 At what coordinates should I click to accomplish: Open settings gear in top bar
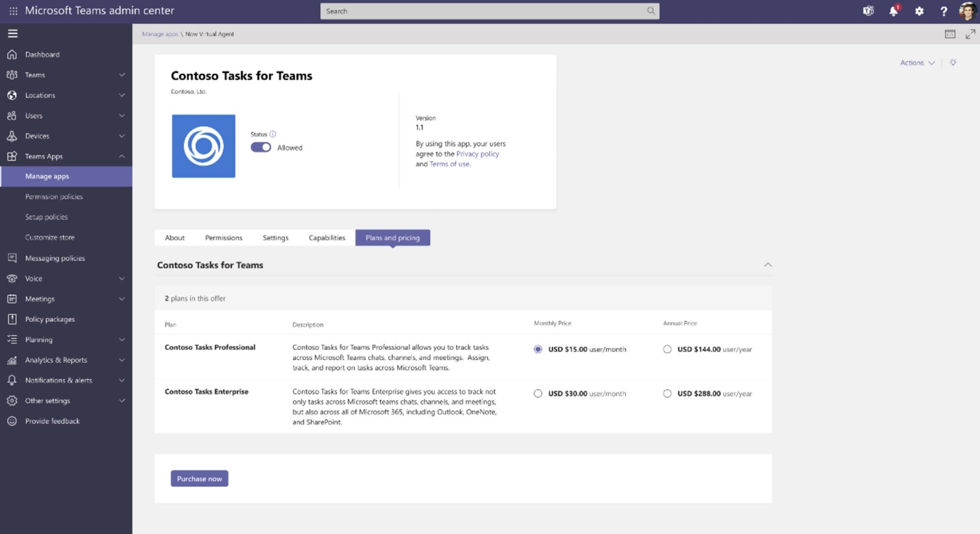click(919, 11)
